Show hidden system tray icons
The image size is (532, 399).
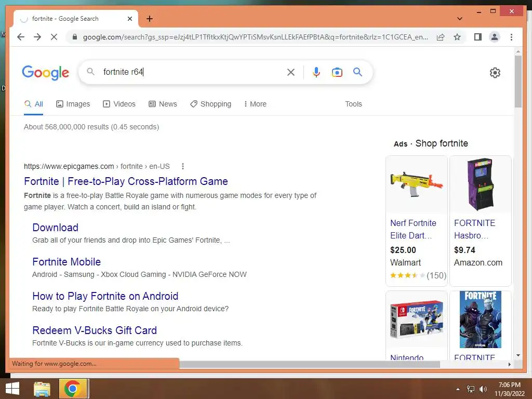click(x=458, y=389)
